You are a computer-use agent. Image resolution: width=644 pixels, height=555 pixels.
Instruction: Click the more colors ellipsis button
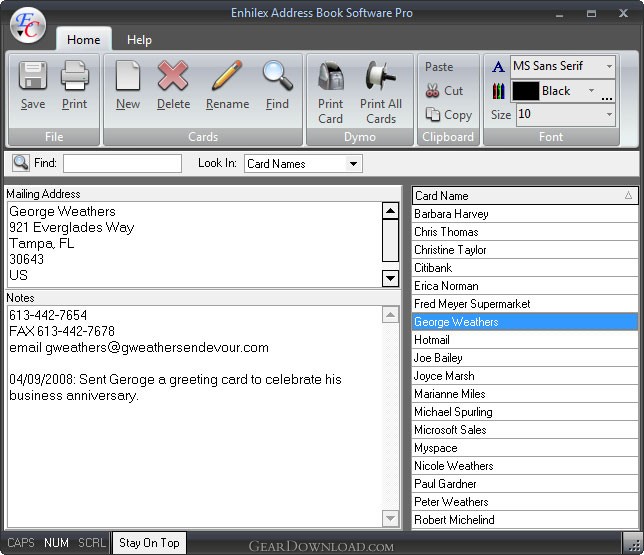pyautogui.click(x=607, y=98)
